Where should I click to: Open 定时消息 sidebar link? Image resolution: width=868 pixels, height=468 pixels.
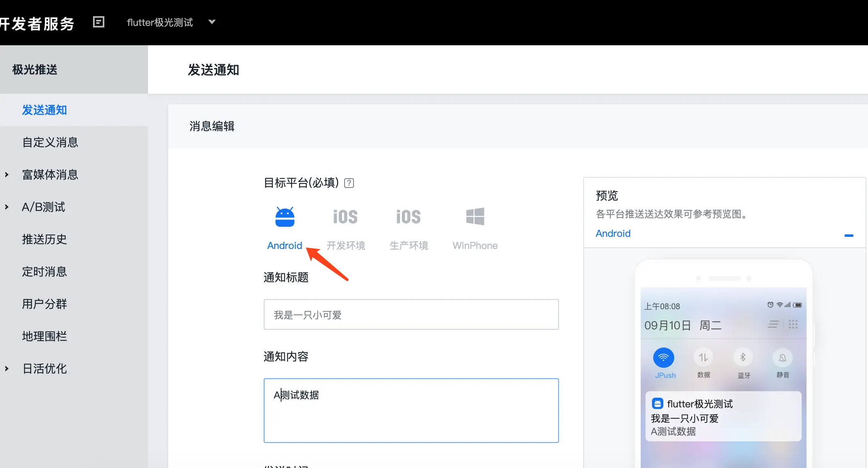pos(44,272)
